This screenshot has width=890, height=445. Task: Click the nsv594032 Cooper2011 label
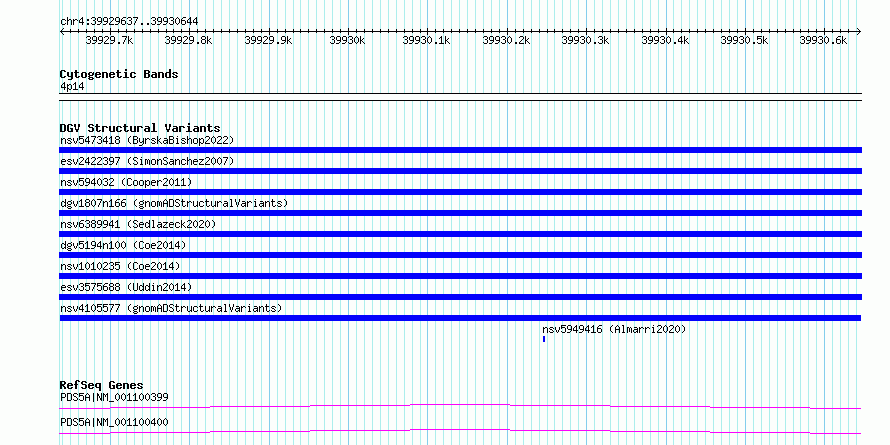126,182
